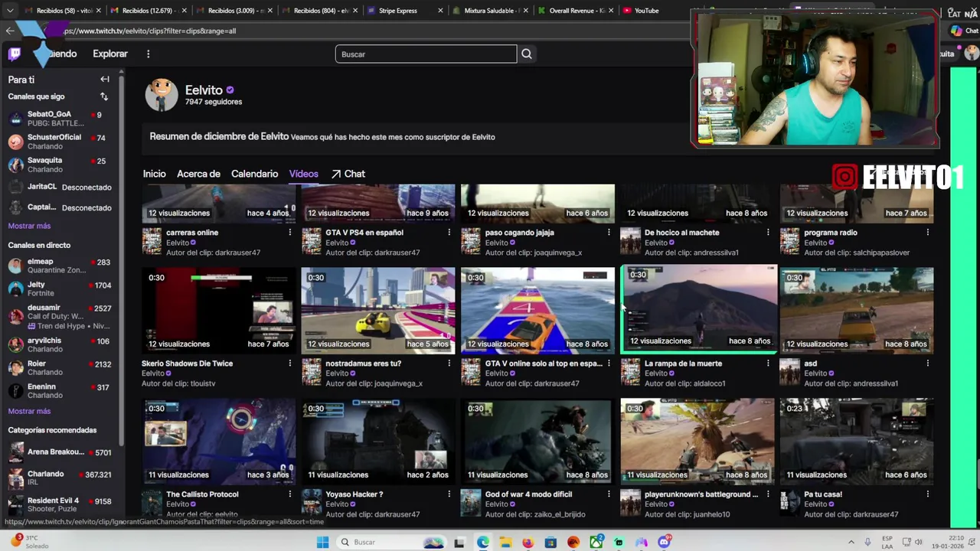The image size is (980, 551).
Task: Open options for programa radio clip
Action: coord(927,233)
